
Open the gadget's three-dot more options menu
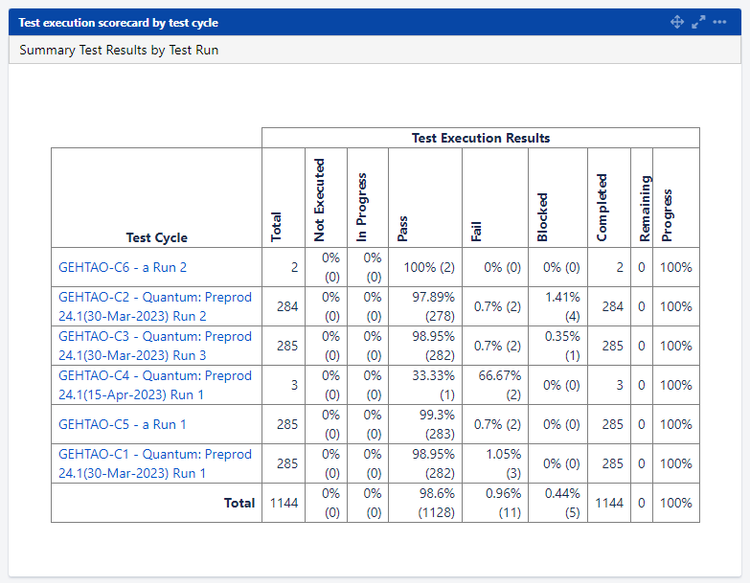(720, 22)
